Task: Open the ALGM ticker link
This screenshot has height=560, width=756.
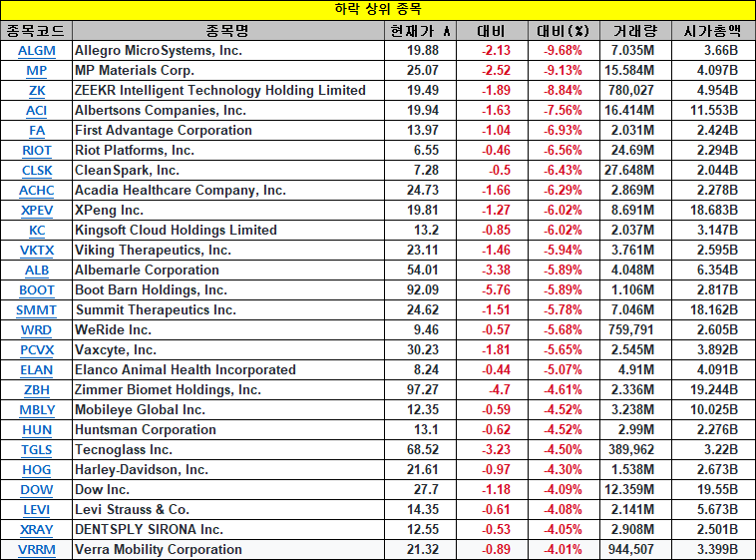Action: (x=37, y=50)
